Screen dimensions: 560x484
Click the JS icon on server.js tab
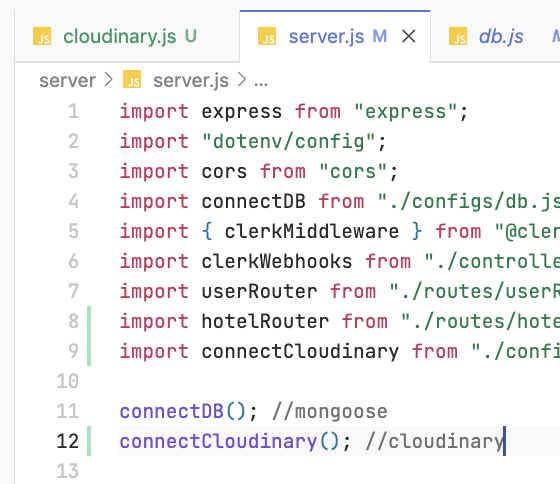point(267,36)
